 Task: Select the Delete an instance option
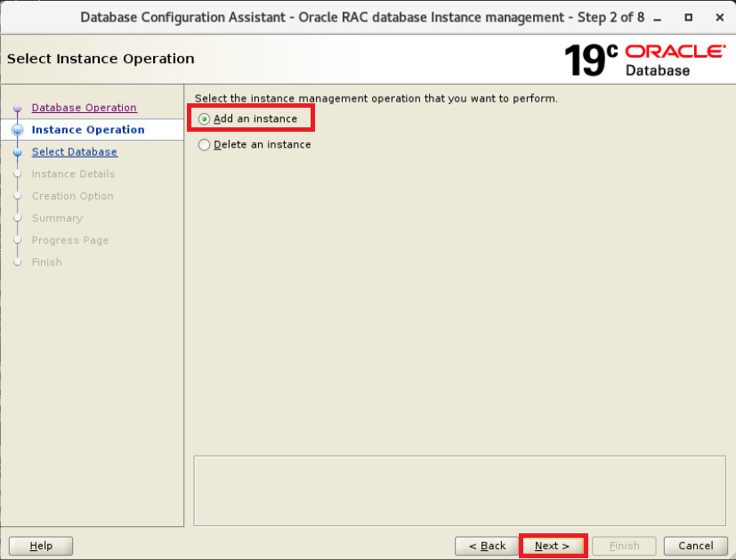click(x=204, y=144)
